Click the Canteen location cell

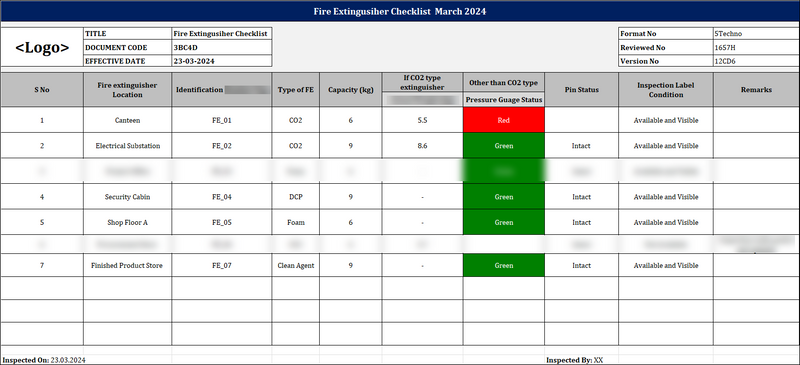click(128, 120)
